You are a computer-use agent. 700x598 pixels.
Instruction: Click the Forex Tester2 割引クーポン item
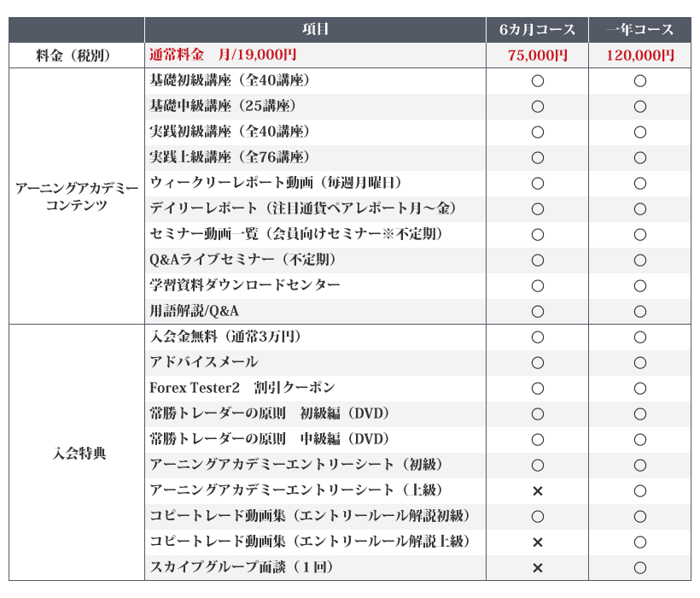(x=242, y=389)
